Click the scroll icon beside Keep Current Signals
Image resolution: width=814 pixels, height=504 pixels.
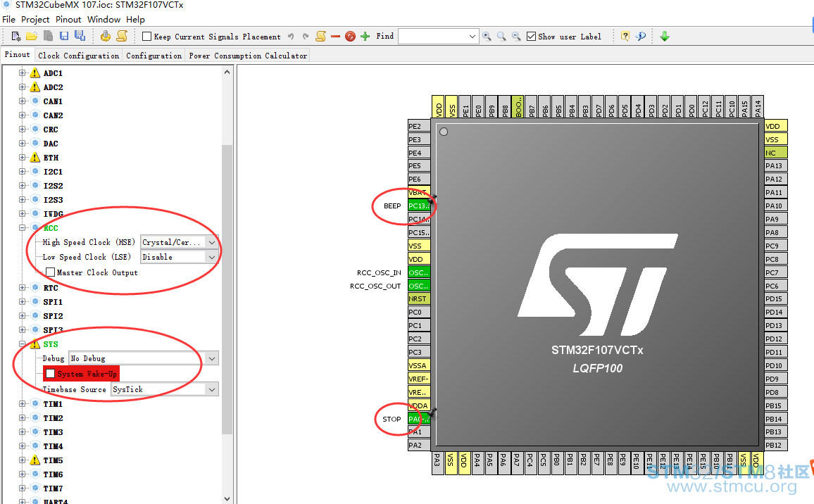321,37
